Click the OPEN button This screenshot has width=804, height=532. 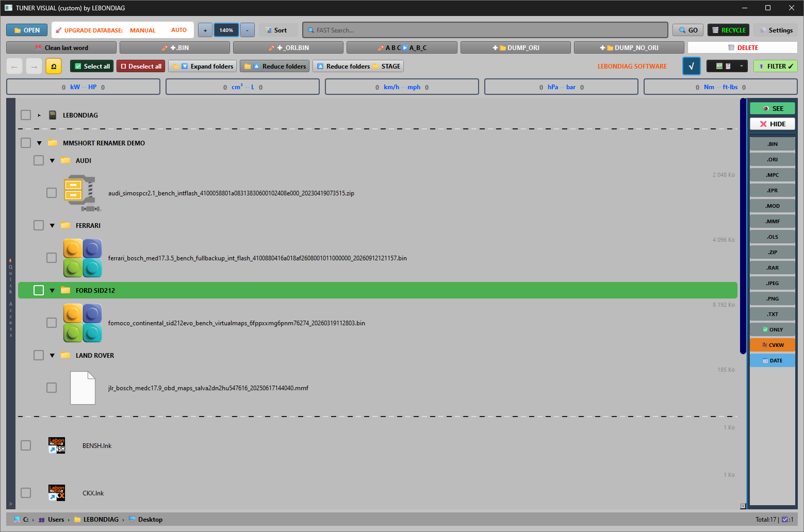coord(27,30)
